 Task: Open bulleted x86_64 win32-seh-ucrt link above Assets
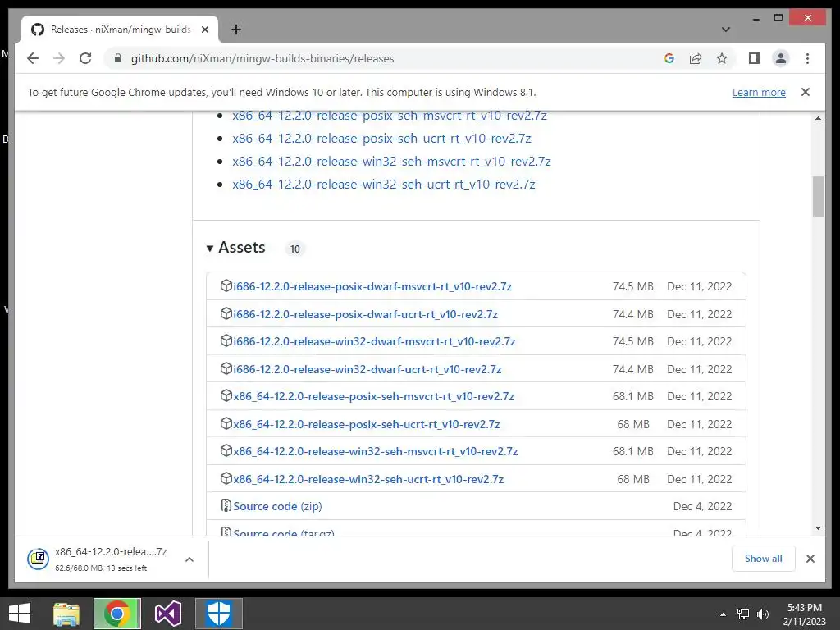tap(384, 185)
